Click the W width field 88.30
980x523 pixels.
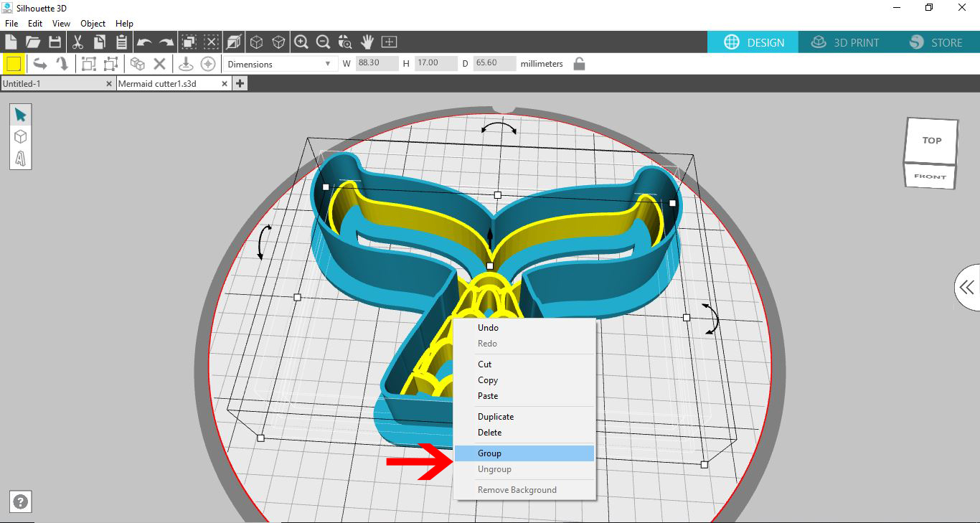377,63
